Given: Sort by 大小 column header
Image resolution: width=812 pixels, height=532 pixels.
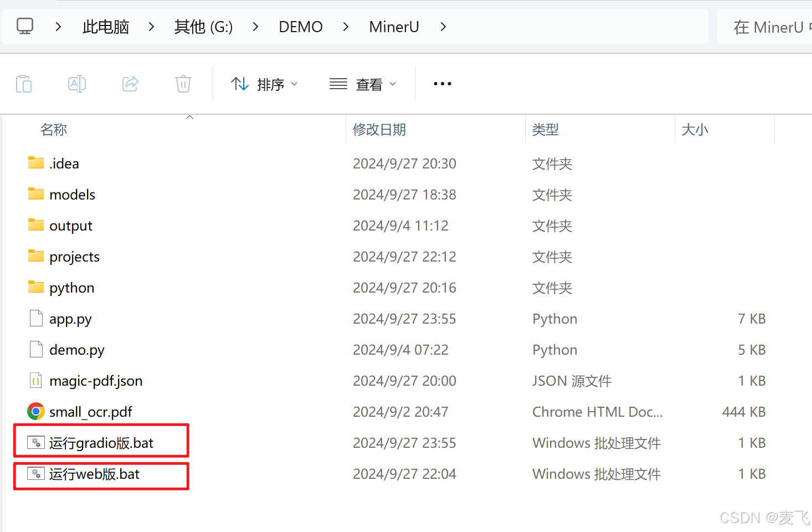Looking at the screenshot, I should click(695, 130).
